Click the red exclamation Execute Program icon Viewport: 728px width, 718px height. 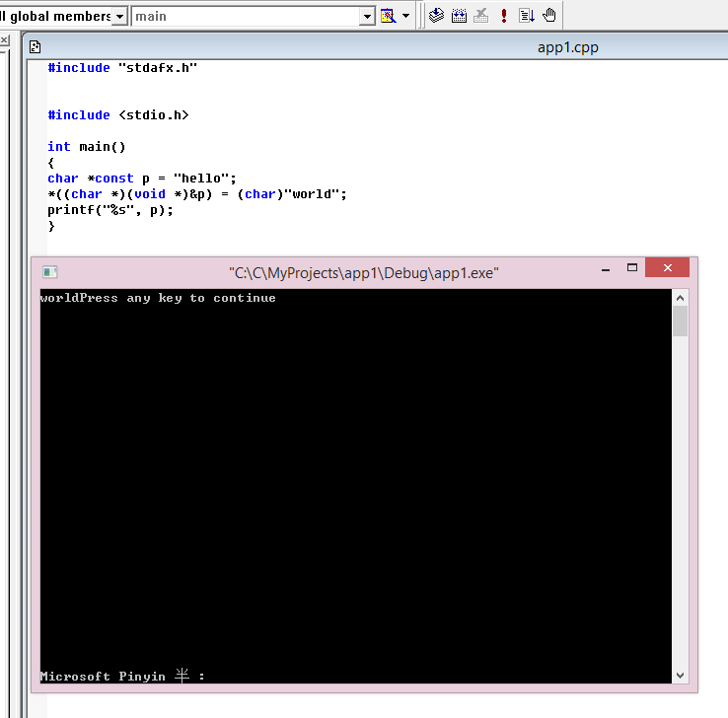click(504, 16)
